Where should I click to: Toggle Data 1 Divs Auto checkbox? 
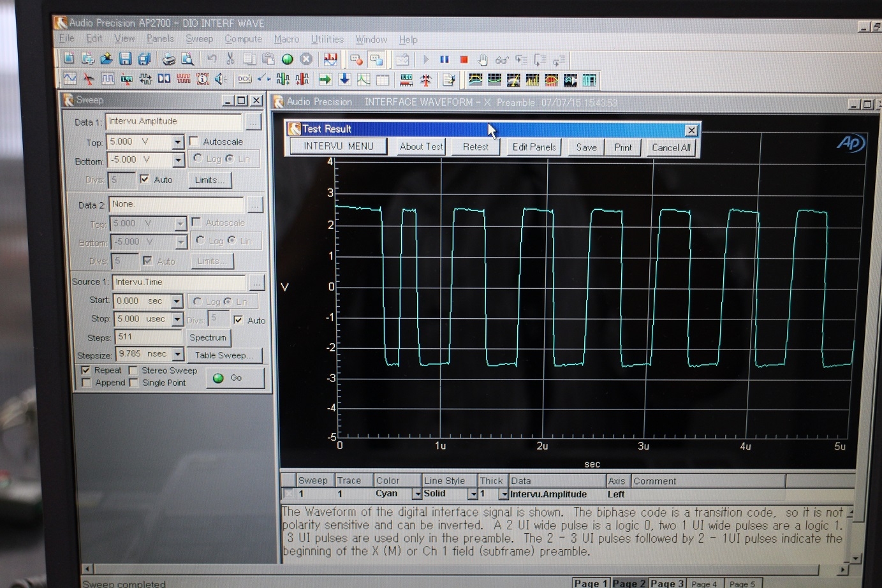click(x=145, y=179)
